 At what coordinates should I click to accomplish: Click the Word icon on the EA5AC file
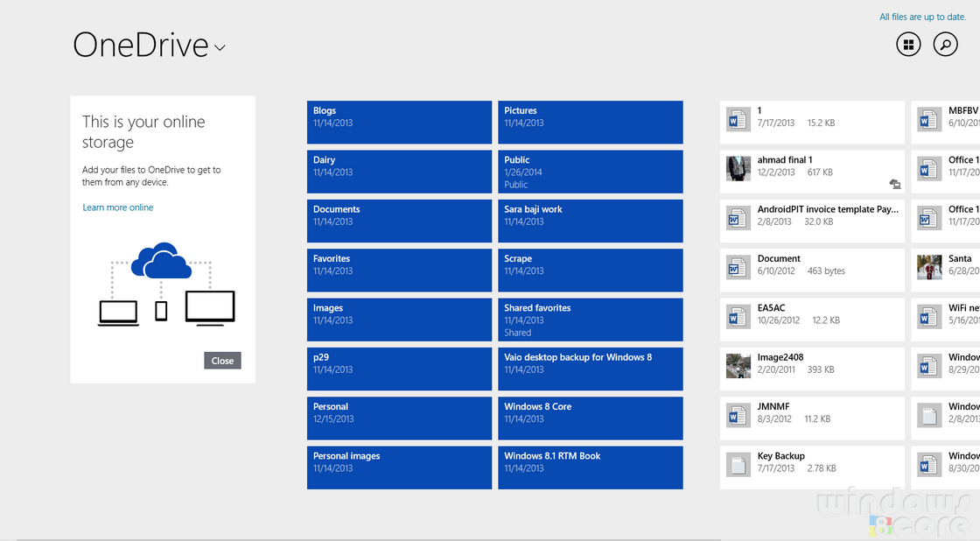738,316
